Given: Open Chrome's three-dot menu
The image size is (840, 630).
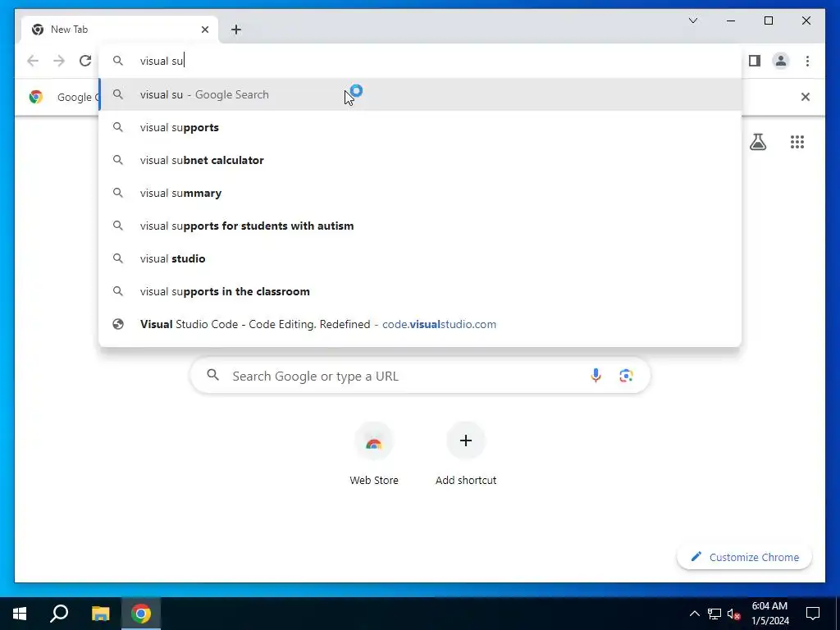Looking at the screenshot, I should (x=807, y=61).
